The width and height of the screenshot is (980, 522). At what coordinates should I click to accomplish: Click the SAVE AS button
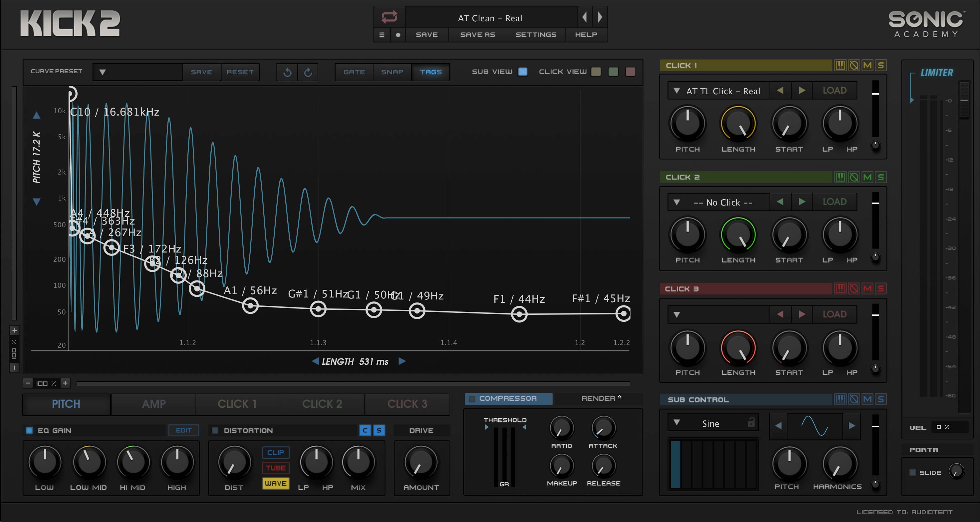[x=477, y=35]
